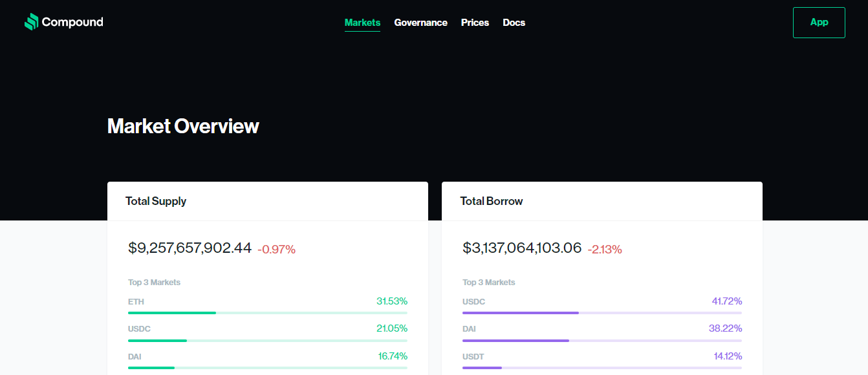The height and width of the screenshot is (375, 868).
Task: Click the 21.05% USDC supply share
Action: point(392,328)
